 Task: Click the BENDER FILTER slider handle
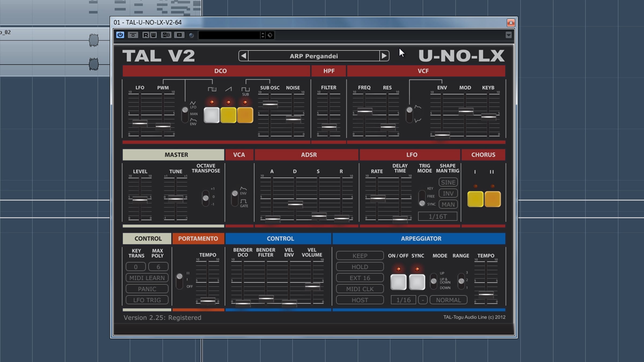(x=266, y=298)
